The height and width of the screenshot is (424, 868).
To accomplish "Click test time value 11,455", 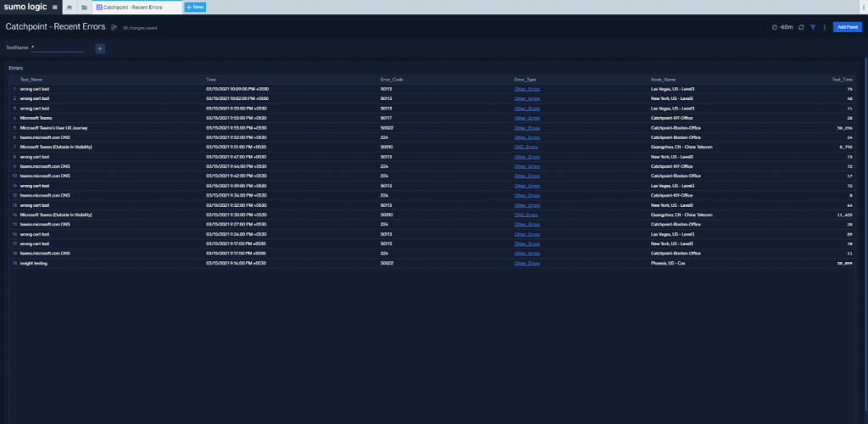I will (x=845, y=215).
